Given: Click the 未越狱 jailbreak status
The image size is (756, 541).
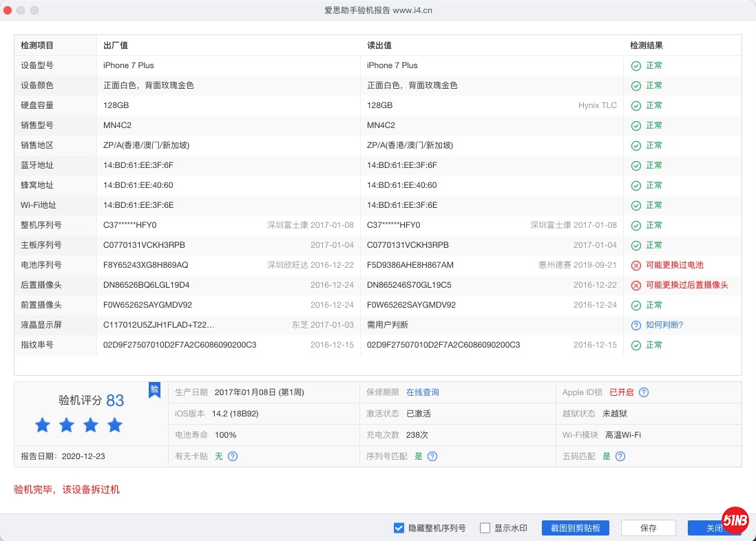Looking at the screenshot, I should 615,414.
